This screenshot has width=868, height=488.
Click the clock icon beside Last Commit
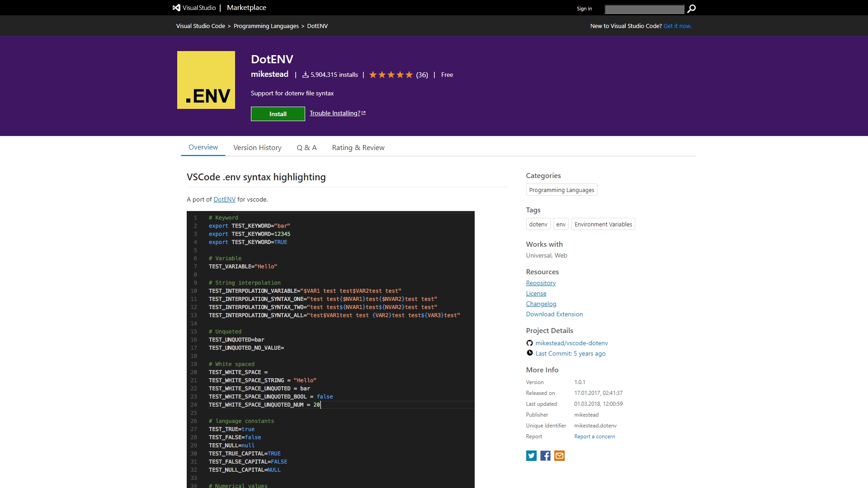(x=529, y=353)
